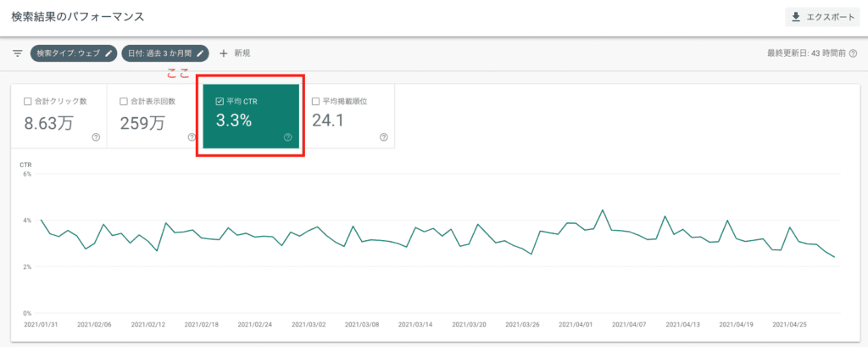The image size is (868, 347).
Task: Click the 2021/04/19 date label
Action: (737, 325)
